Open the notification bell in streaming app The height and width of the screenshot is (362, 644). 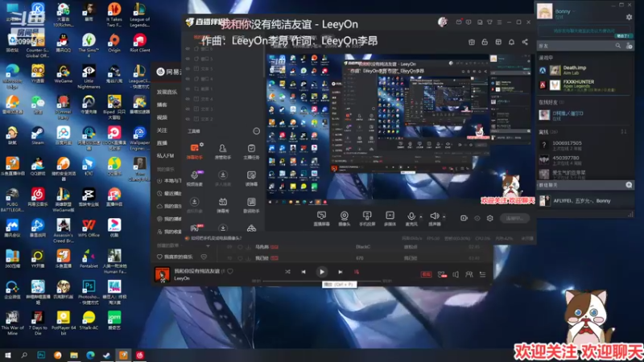[511, 42]
